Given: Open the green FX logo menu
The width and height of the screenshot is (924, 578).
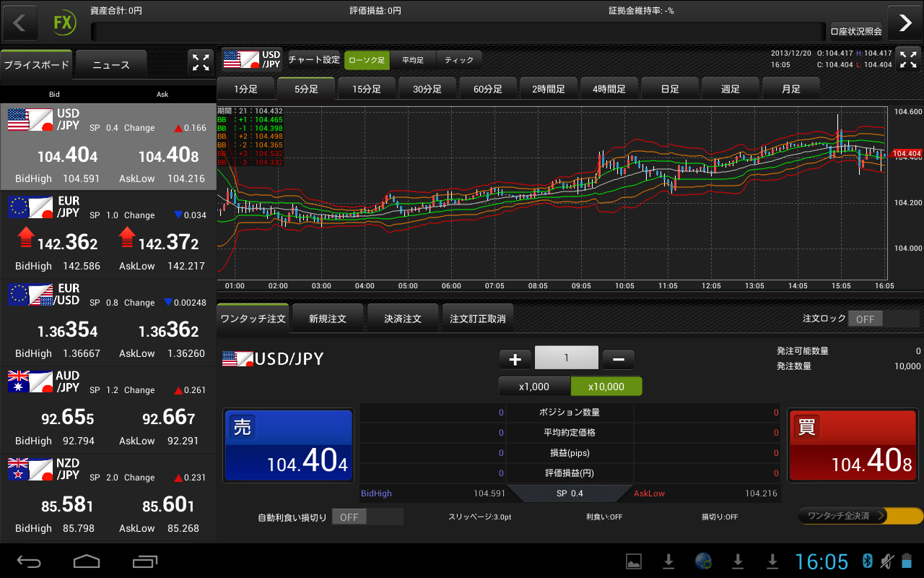Looking at the screenshot, I should pyautogui.click(x=64, y=22).
